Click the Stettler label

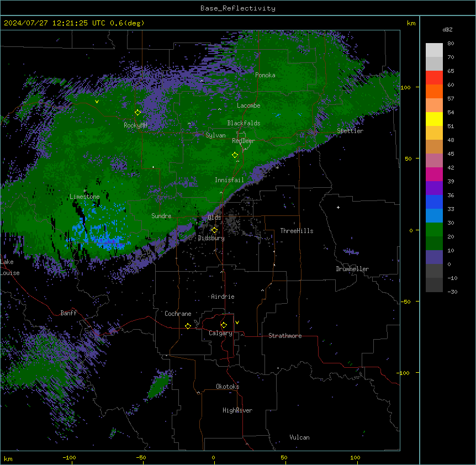coord(350,131)
